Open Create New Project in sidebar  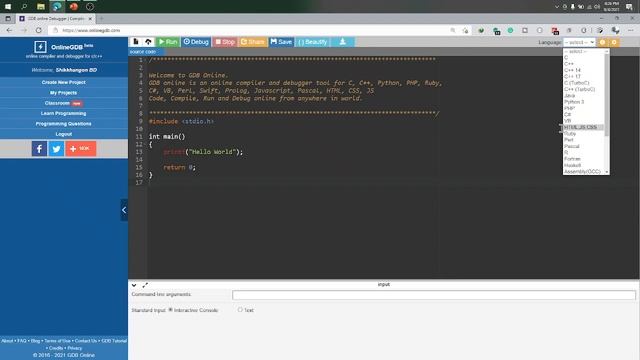pyautogui.click(x=64, y=82)
